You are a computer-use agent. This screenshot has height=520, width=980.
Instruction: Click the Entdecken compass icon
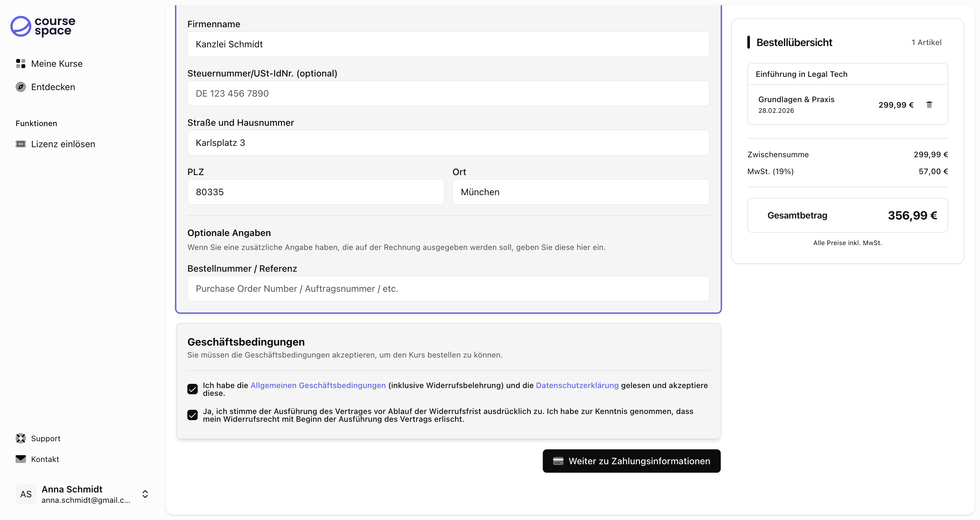click(x=20, y=87)
